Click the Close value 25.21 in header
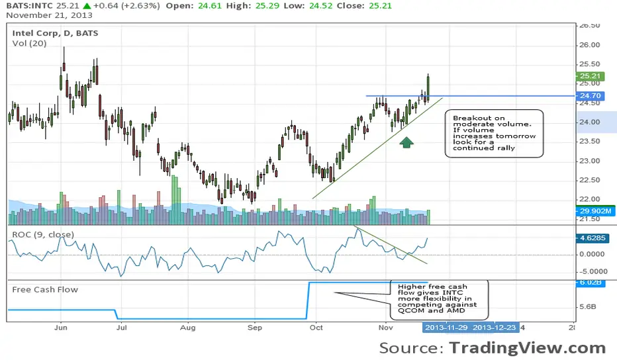617x364 pixels. pos(380,6)
